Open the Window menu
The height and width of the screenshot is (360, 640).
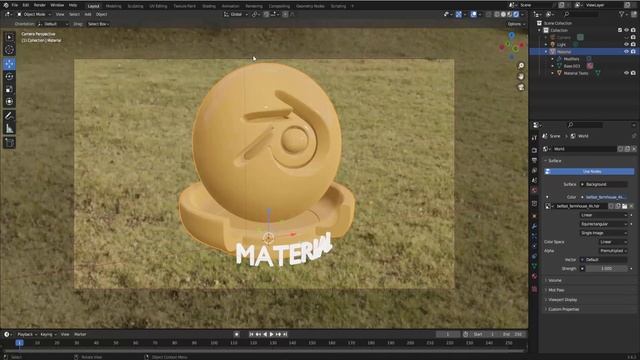(57, 5)
